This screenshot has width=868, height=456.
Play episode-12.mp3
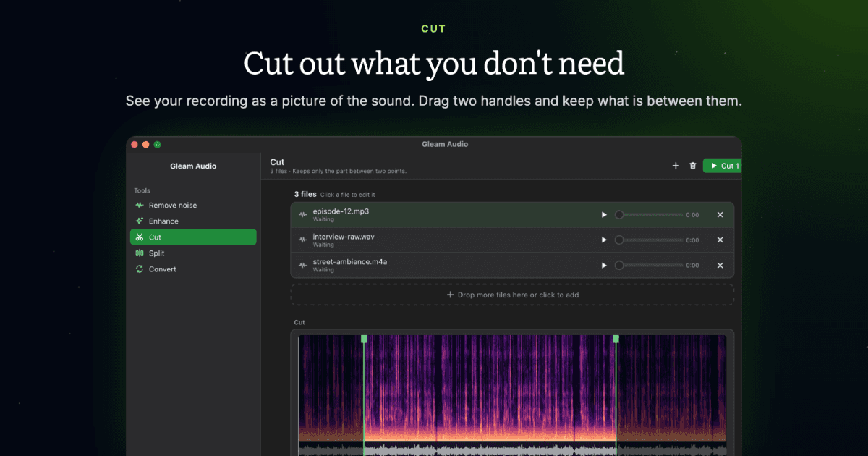pos(604,215)
